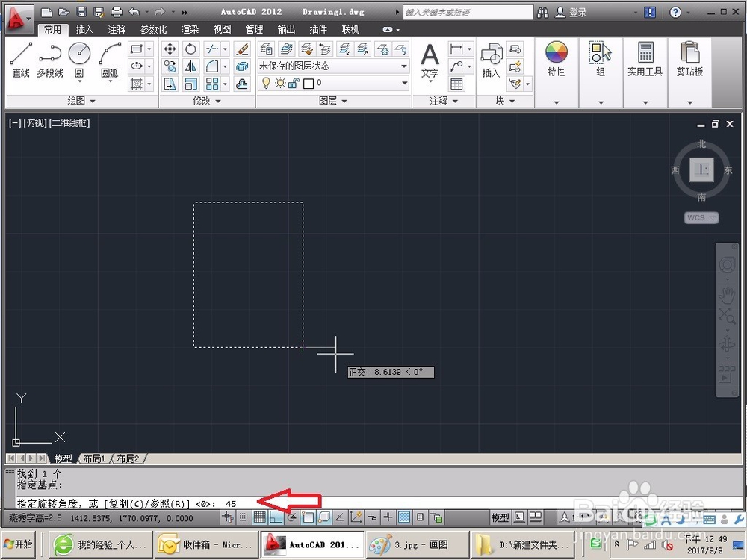Open the View (视图) ribbon tab
747x560 pixels.
click(222, 30)
